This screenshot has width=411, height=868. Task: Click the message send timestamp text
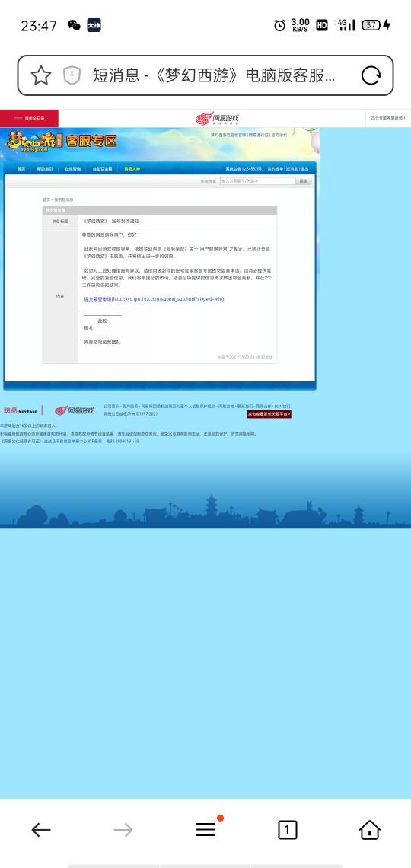(245, 357)
